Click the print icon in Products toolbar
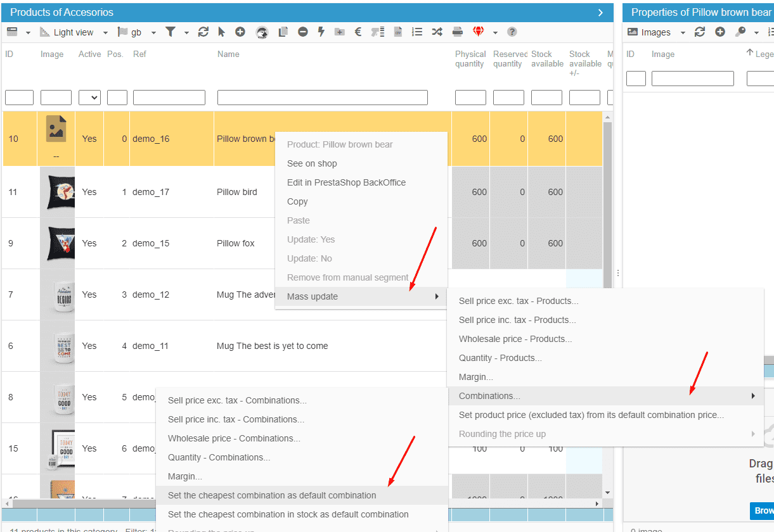774x532 pixels. pyautogui.click(x=457, y=32)
